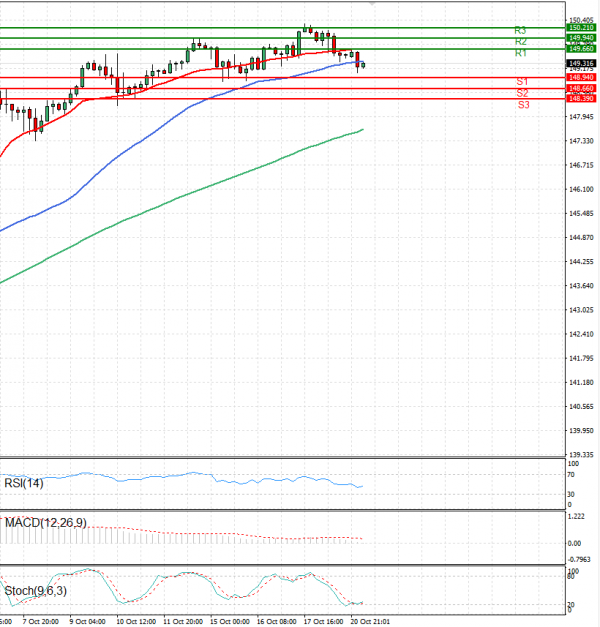Click the -0.7963 MACD scale value
Screen dimensions: 600x627
579,559
